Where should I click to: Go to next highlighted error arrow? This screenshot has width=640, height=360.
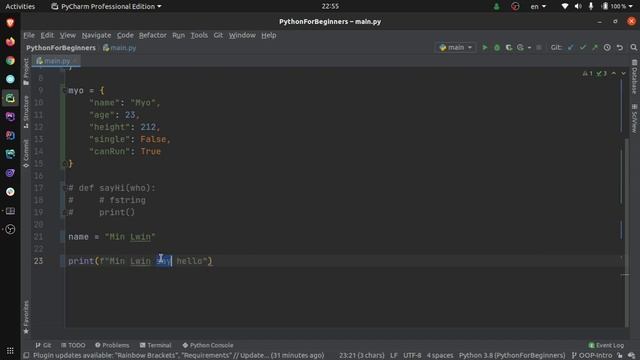point(623,73)
